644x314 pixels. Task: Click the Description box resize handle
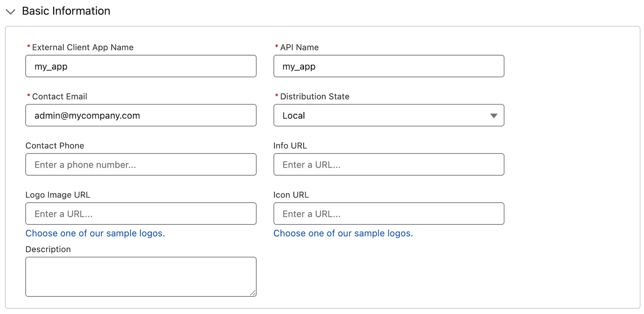pyautogui.click(x=253, y=293)
